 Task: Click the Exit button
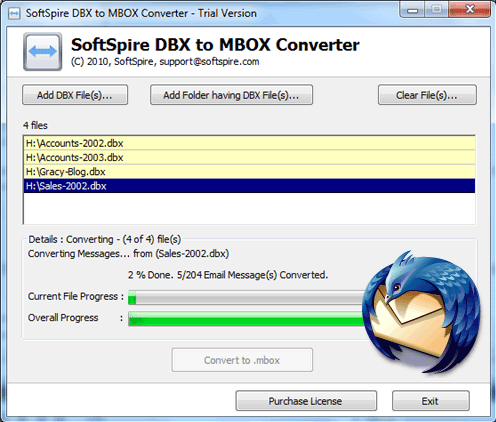(431, 401)
